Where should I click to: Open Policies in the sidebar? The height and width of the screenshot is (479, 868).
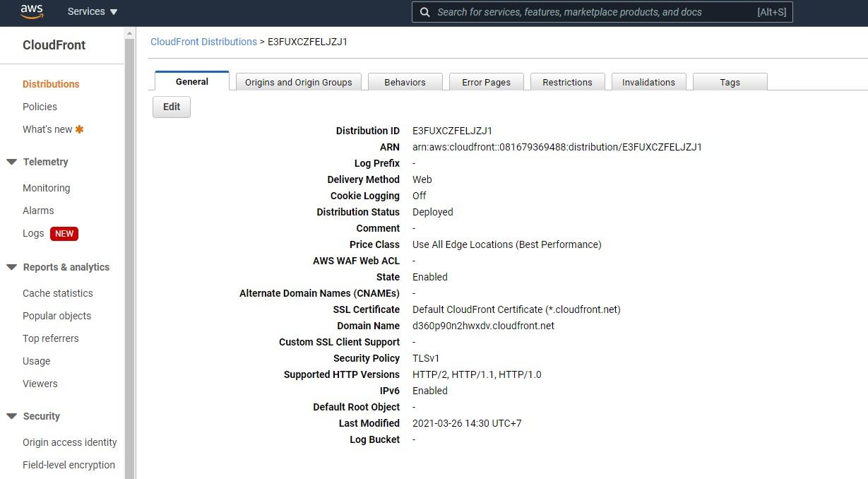click(x=40, y=107)
